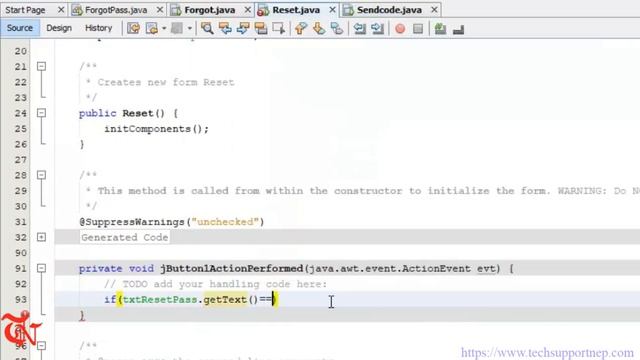Collapse the comment fold at line 96

[41, 346]
